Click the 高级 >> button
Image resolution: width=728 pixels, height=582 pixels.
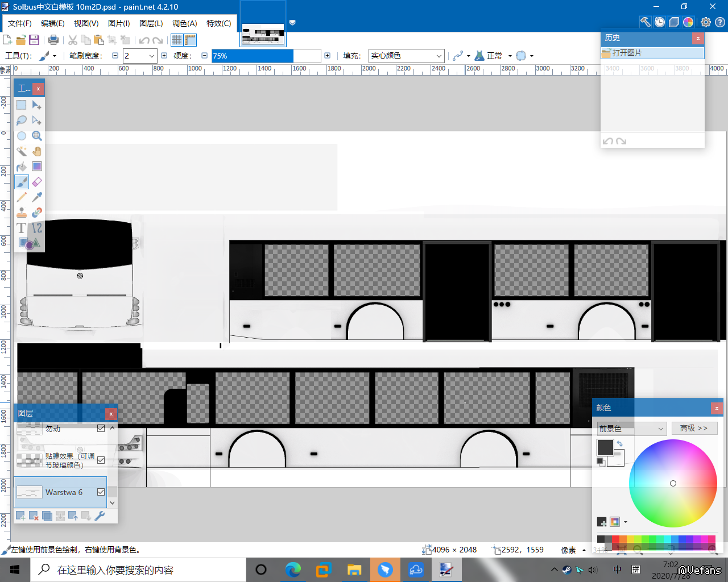694,428
